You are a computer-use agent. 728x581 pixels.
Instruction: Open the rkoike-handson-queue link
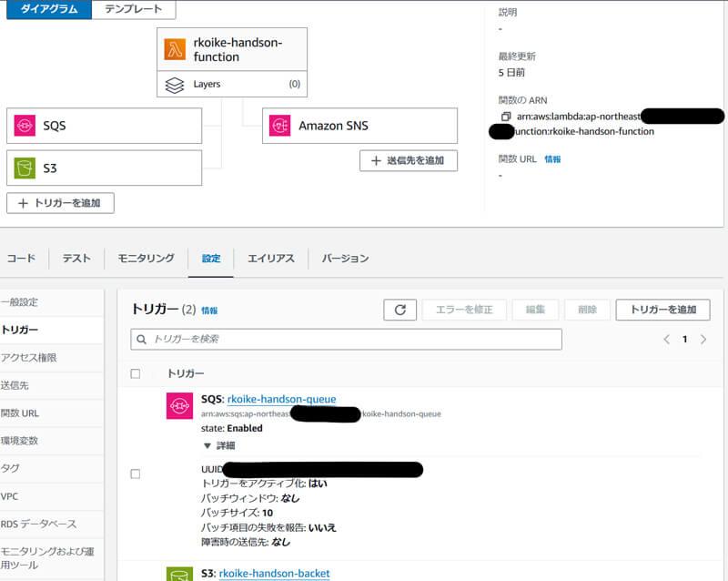[x=281, y=399]
